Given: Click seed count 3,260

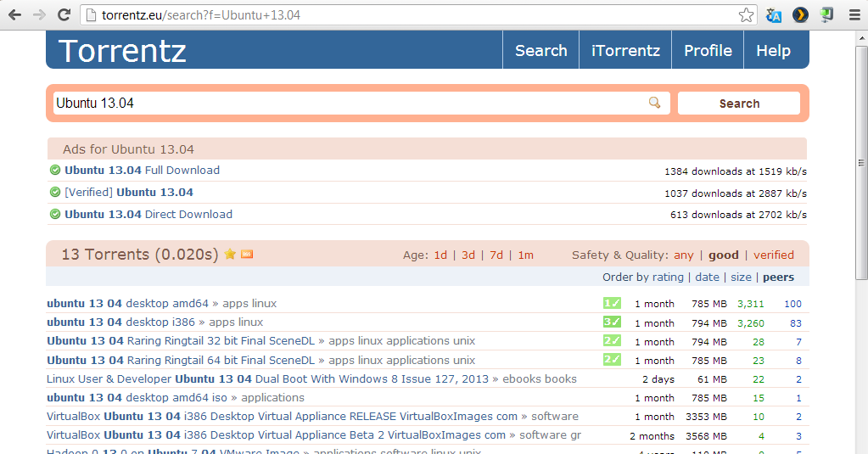Looking at the screenshot, I should pos(751,322).
